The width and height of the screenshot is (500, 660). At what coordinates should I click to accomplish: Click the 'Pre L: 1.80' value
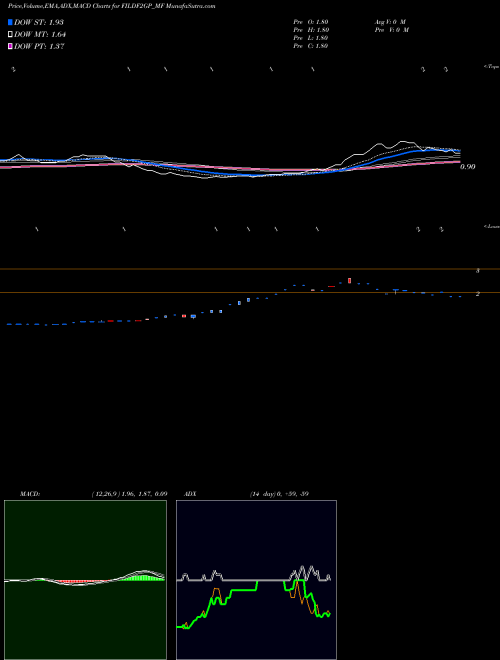311,38
